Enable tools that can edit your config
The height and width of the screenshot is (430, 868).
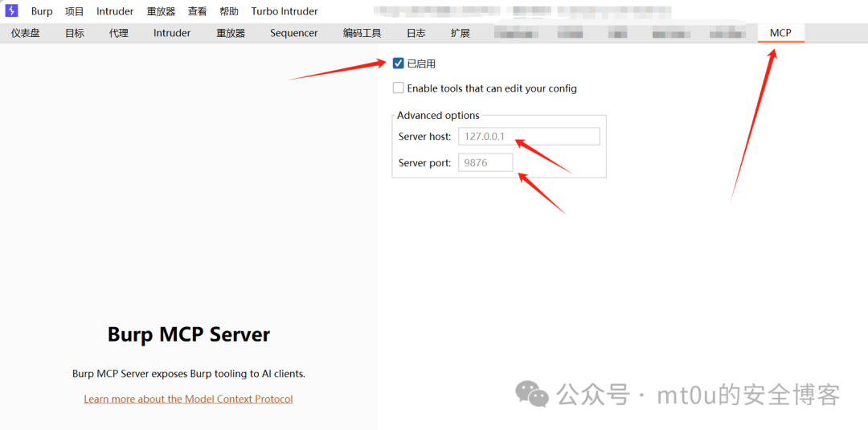coord(398,88)
